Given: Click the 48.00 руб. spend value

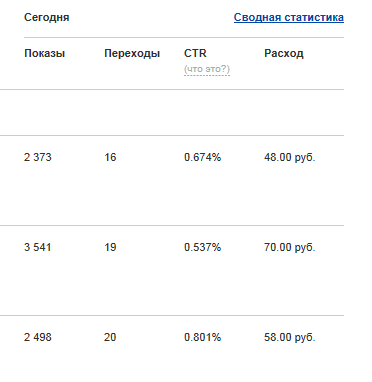Looking at the screenshot, I should [x=289, y=157].
